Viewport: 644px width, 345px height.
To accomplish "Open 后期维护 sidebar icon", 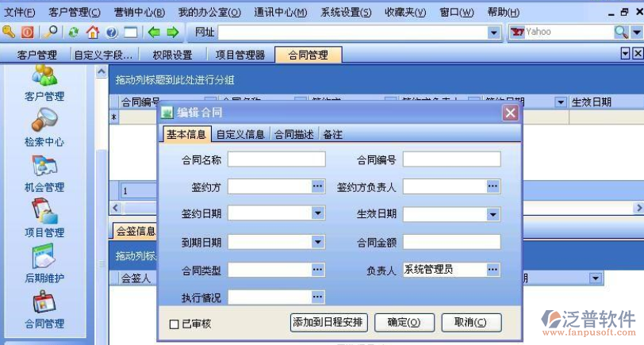I will coord(44,263).
